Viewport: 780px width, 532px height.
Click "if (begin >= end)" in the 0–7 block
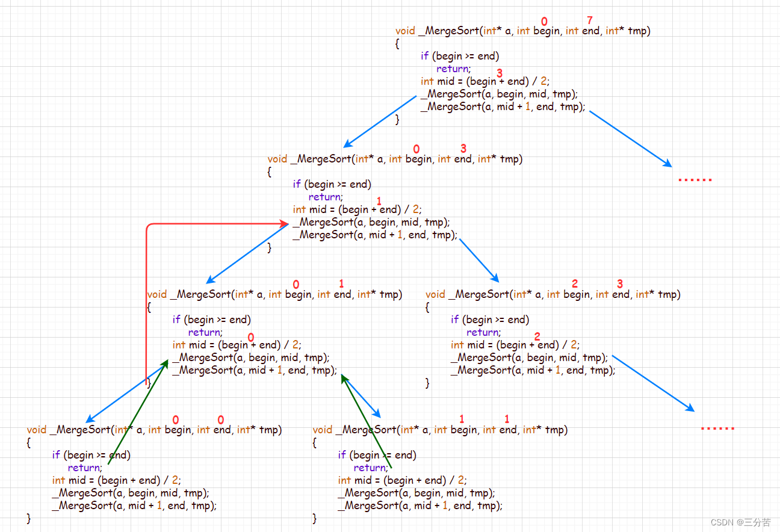(460, 56)
